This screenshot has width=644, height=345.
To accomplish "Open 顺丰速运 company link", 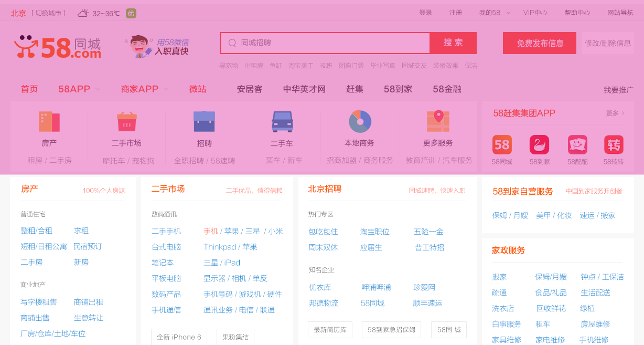I will click(427, 303).
